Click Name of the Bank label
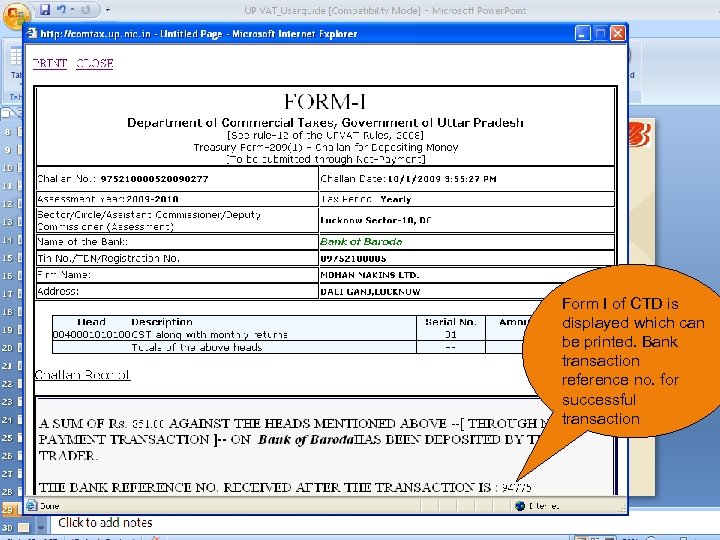The height and width of the screenshot is (540, 720). pos(83,242)
